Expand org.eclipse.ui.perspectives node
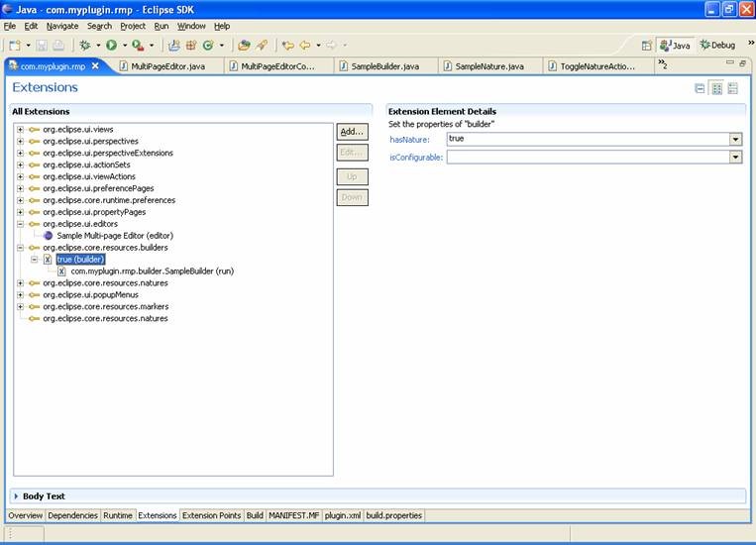The height and width of the screenshot is (545, 756). click(20, 142)
